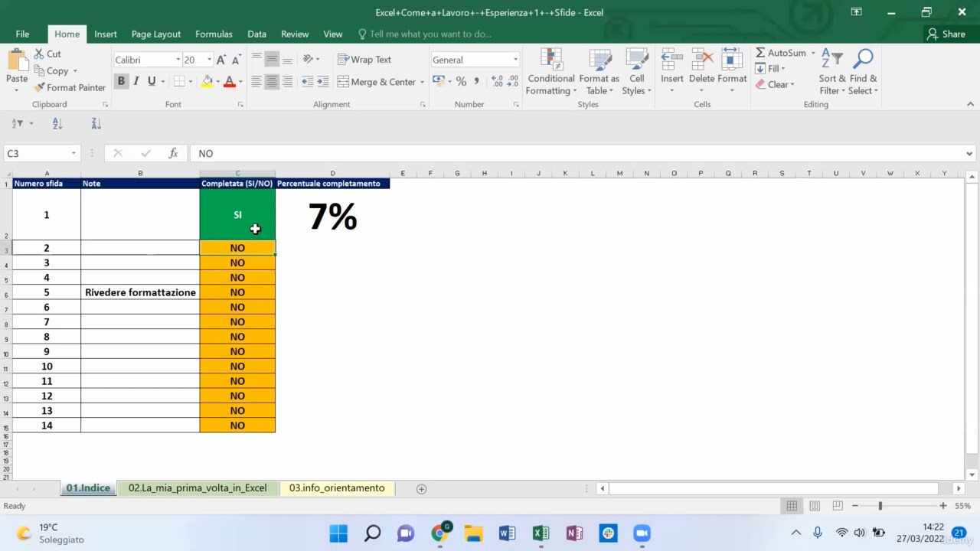The height and width of the screenshot is (551, 980).
Task: Expand the Clear dropdown
Action: click(792, 84)
